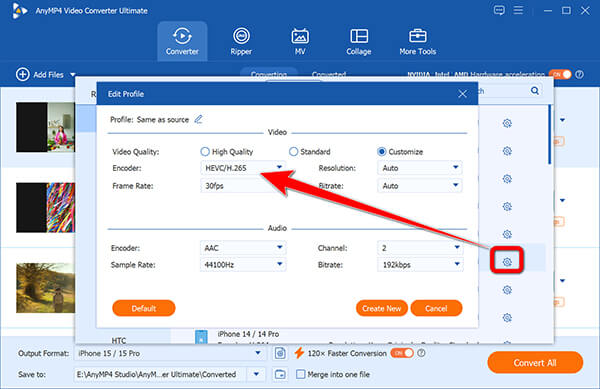Open Output Format iPhone 15 dropdown
The width and height of the screenshot is (600, 389).
pyautogui.click(x=169, y=353)
